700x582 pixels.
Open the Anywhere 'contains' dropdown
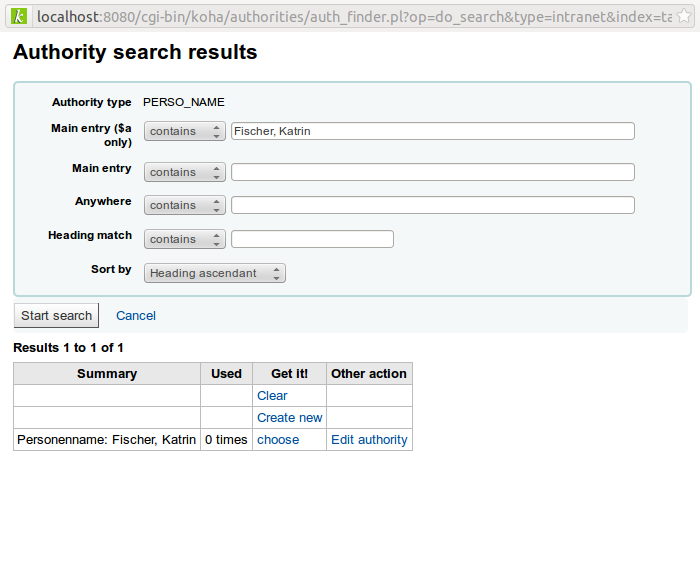(x=185, y=205)
